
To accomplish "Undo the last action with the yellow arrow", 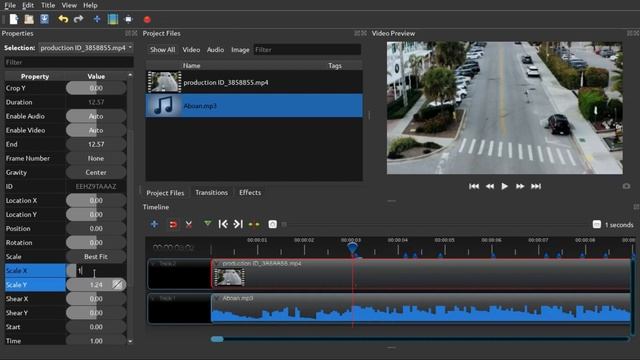I will click(63, 19).
